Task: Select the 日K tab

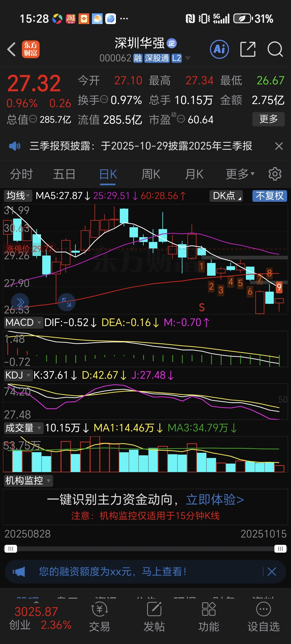Action: 108,174
